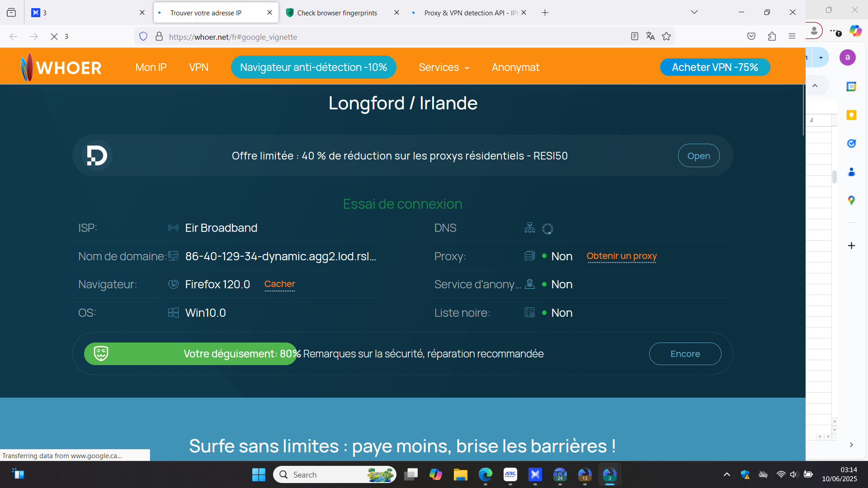
Task: Click the Obtenir un proxy link
Action: coord(621,256)
